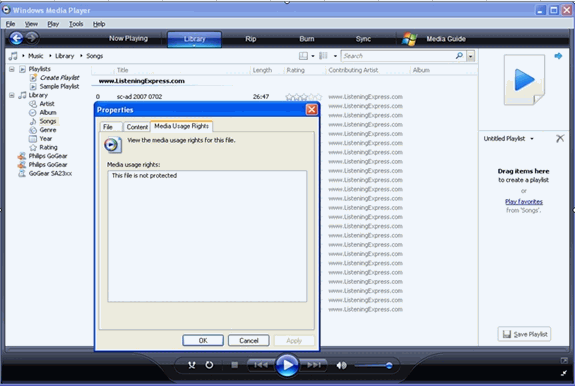Open Sample Playlist
The width and height of the screenshot is (575, 386).
click(59, 87)
